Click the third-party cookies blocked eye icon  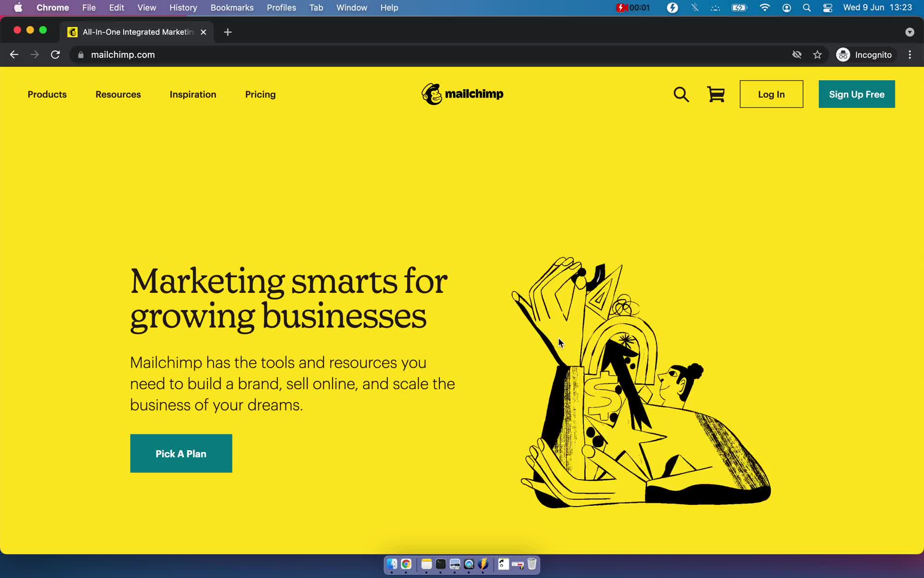point(797,54)
